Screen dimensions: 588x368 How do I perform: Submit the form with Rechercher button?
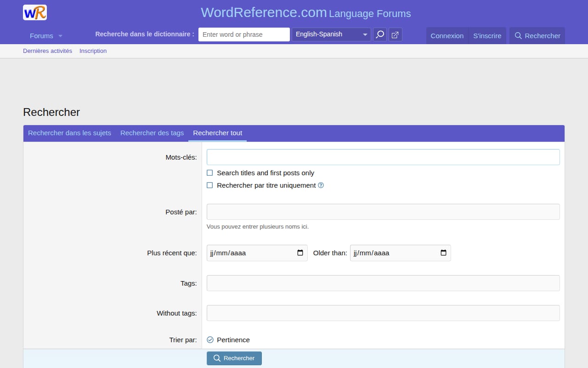pos(234,358)
